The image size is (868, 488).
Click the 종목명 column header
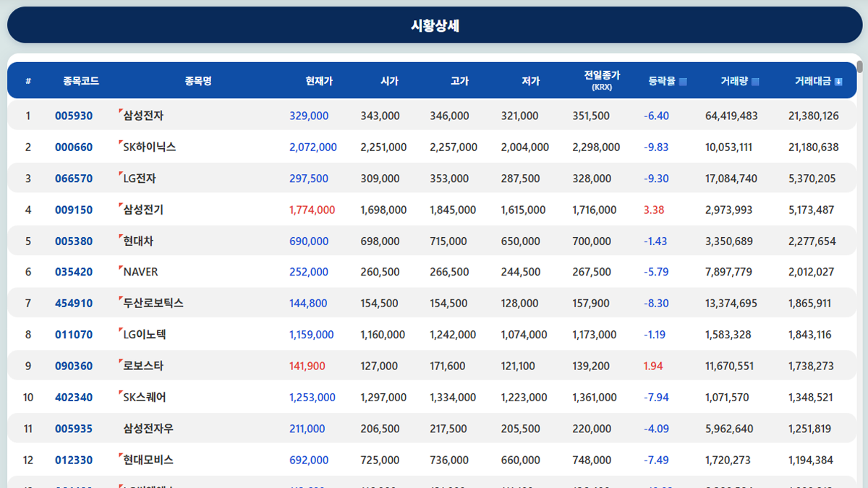coord(198,81)
